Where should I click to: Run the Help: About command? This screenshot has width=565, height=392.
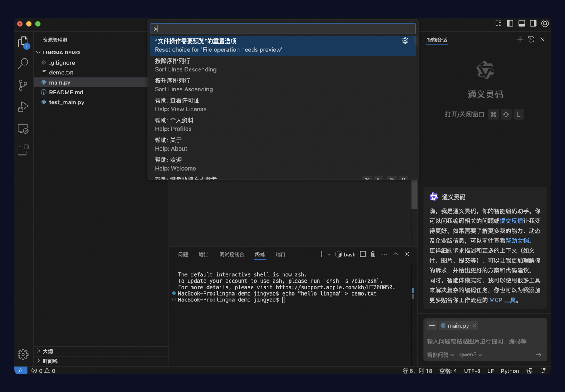283,144
